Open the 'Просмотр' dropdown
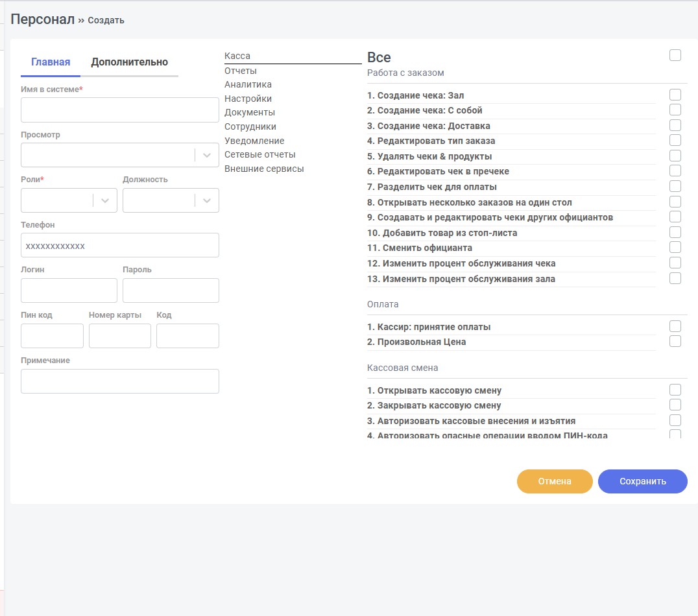 point(120,155)
